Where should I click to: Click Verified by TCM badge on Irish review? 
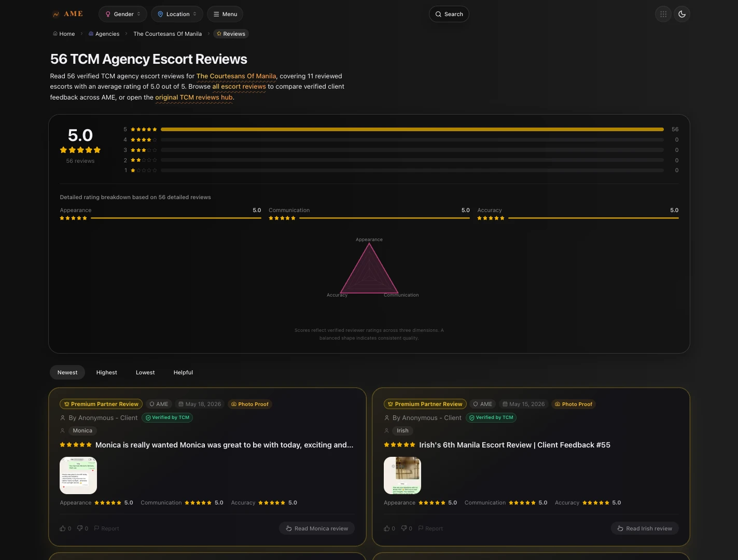[x=491, y=417]
